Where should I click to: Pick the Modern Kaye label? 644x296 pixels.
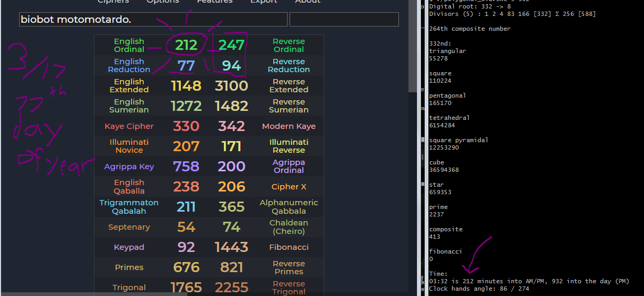click(x=289, y=126)
